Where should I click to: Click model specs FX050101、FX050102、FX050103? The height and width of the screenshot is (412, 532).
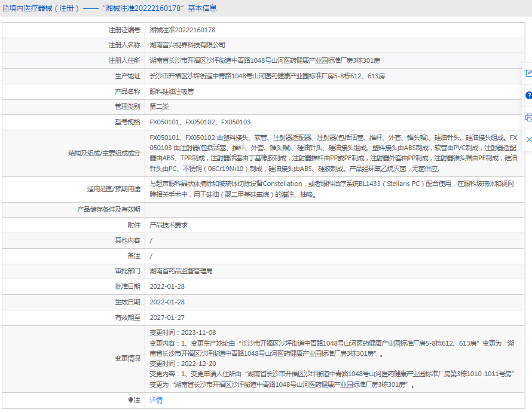coord(200,122)
